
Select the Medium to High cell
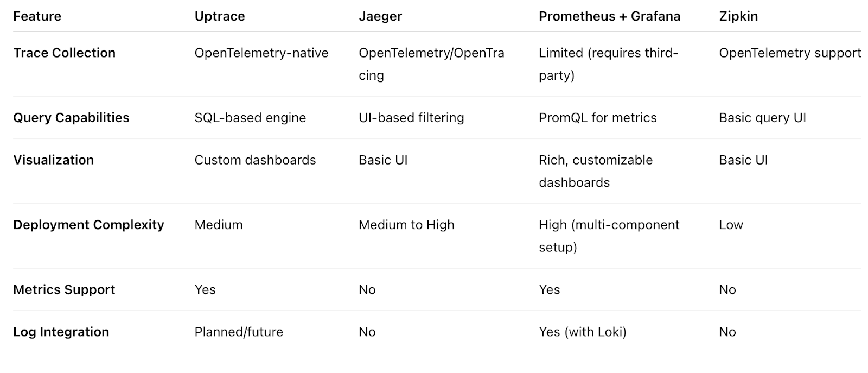click(406, 225)
